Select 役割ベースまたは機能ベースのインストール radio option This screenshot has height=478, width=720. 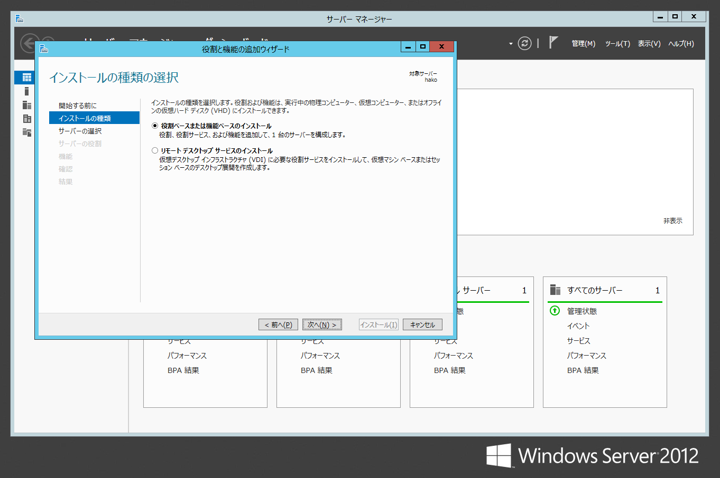click(x=155, y=125)
